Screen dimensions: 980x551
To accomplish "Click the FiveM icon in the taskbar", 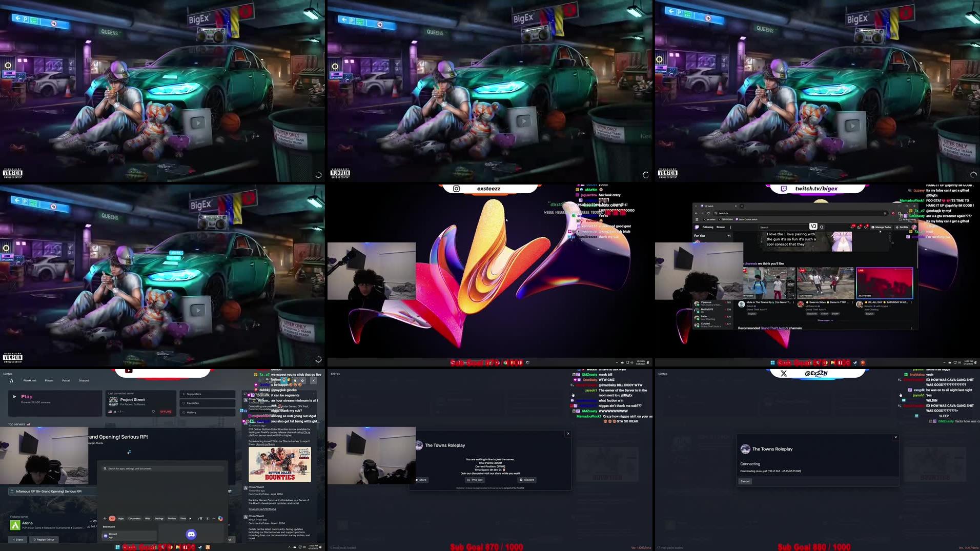I will point(208,547).
